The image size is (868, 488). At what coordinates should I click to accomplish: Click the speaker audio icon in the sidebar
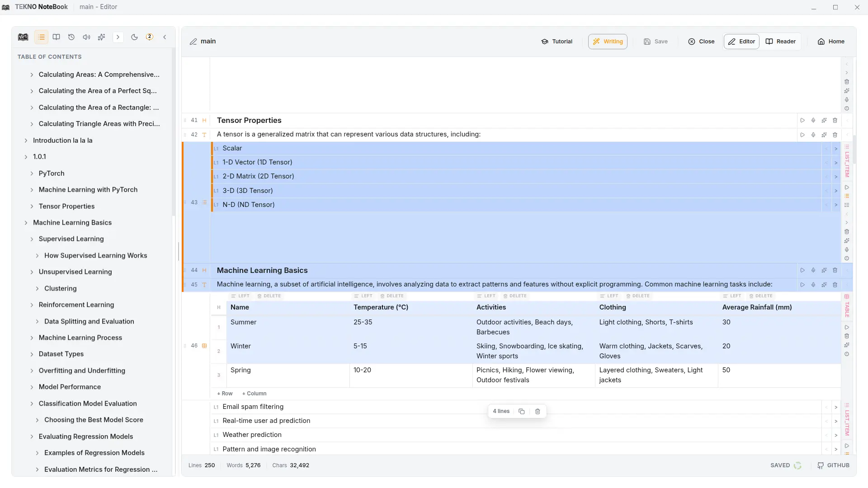coord(86,37)
